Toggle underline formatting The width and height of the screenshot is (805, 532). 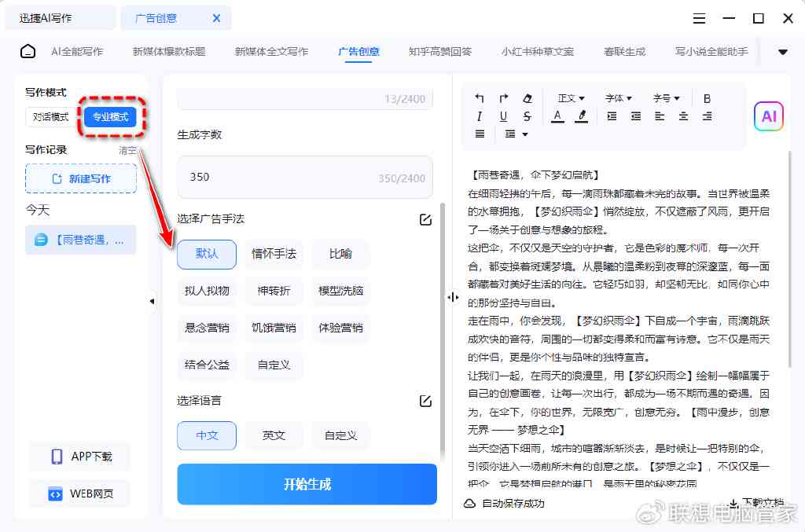point(504,116)
